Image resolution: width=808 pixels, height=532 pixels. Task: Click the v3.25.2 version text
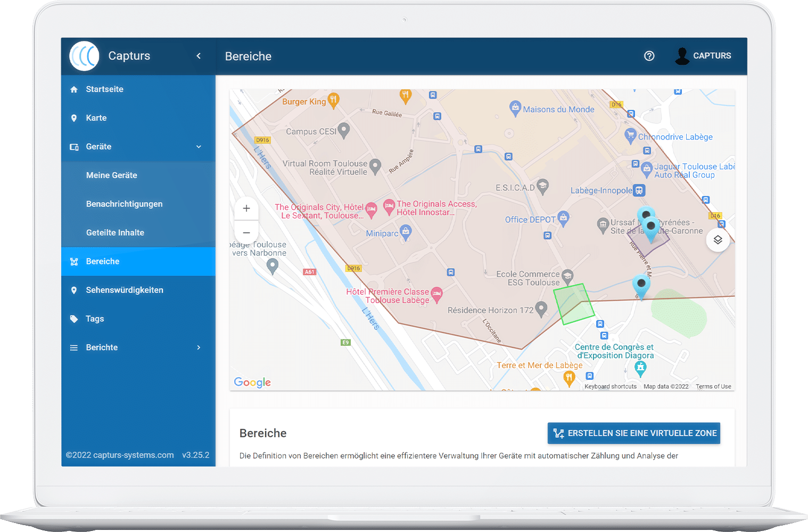(196, 455)
